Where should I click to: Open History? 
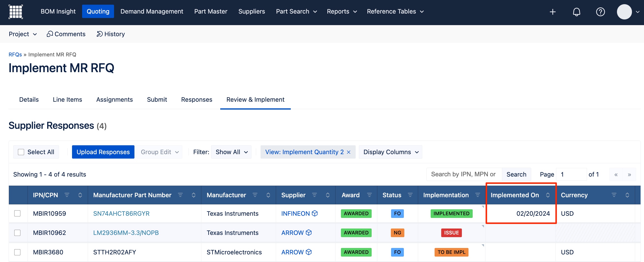[111, 34]
